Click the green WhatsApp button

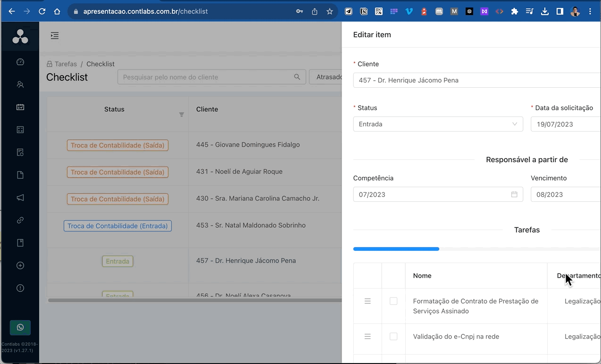click(20, 327)
